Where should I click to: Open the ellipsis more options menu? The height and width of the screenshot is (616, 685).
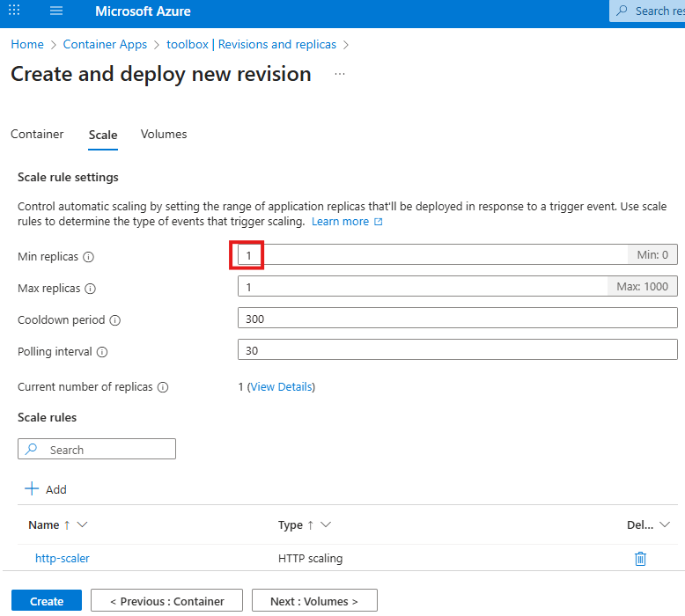(340, 75)
